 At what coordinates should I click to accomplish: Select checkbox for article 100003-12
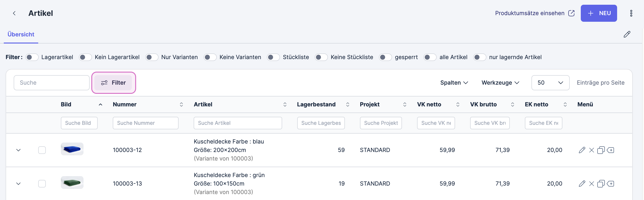[x=42, y=150]
